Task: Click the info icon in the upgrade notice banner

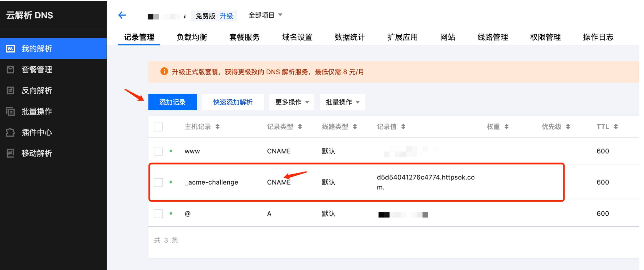Action: (165, 71)
